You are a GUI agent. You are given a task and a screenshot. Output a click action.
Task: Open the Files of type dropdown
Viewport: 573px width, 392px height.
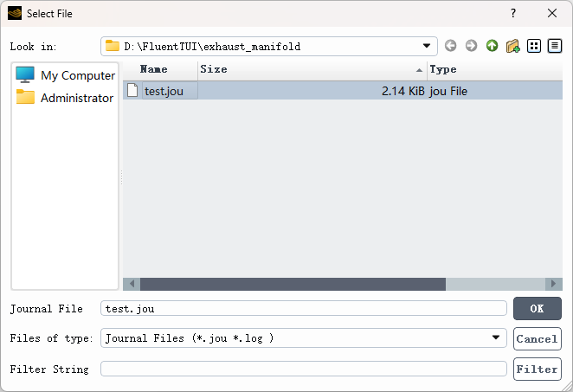click(497, 337)
